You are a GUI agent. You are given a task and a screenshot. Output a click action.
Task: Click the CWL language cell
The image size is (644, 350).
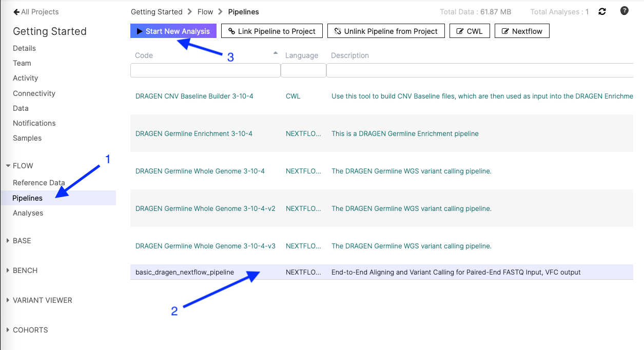pos(293,96)
